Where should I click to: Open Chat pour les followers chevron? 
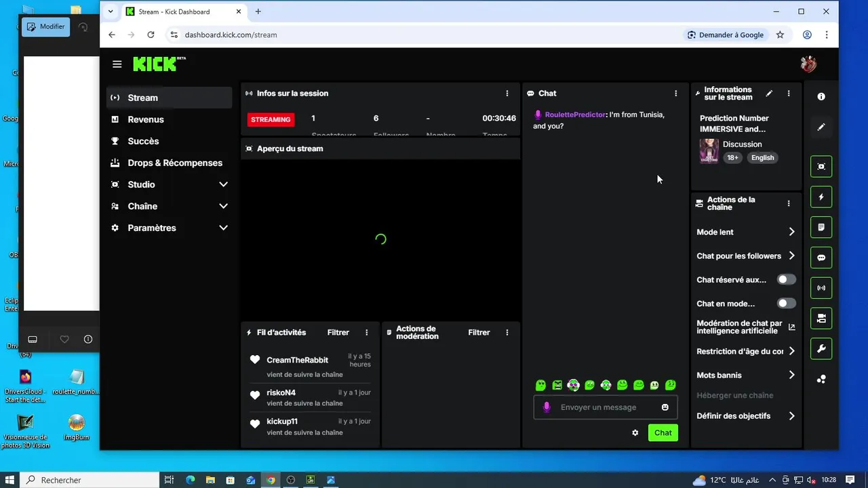tap(791, 256)
